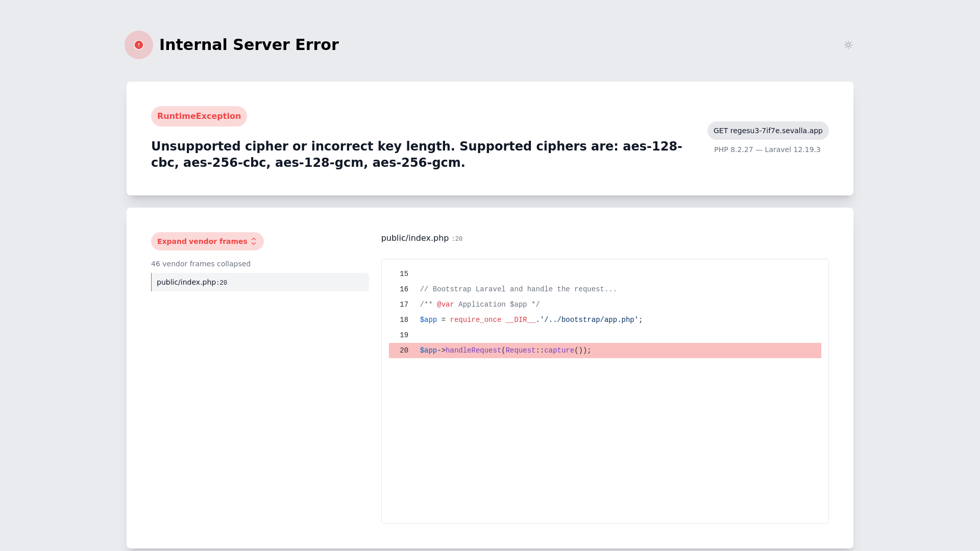The width and height of the screenshot is (980, 551).
Task: Click the public/index.php file path above code
Action: 414,238
